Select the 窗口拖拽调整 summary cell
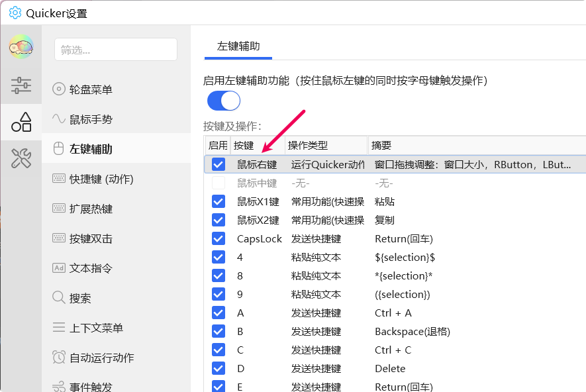The width and height of the screenshot is (586, 392). [472, 164]
